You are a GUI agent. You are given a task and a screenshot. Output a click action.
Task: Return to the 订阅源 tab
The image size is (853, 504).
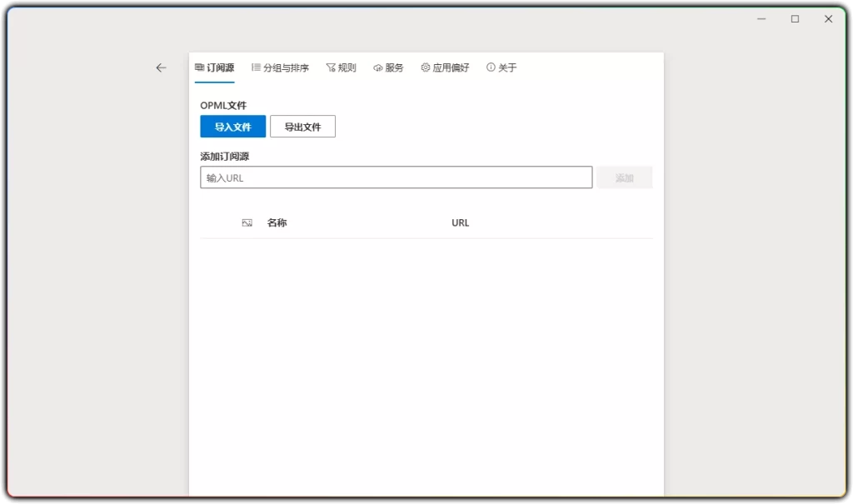[214, 67]
